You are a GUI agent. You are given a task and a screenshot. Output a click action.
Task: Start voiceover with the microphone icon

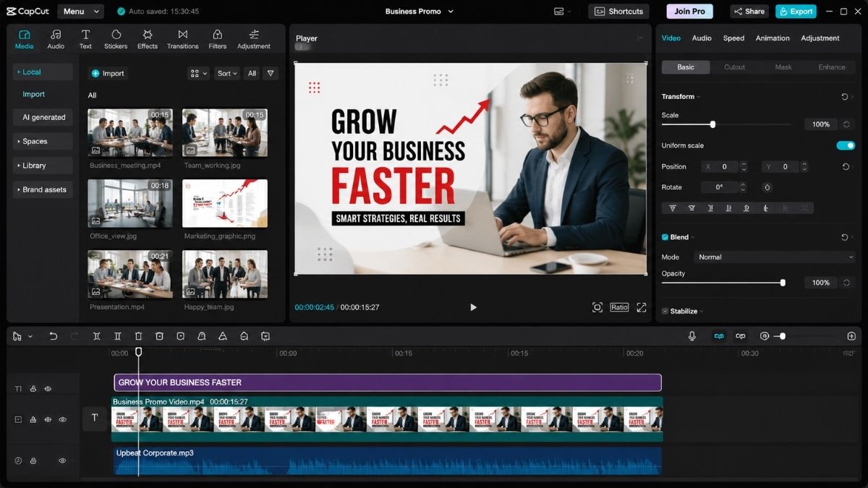692,336
